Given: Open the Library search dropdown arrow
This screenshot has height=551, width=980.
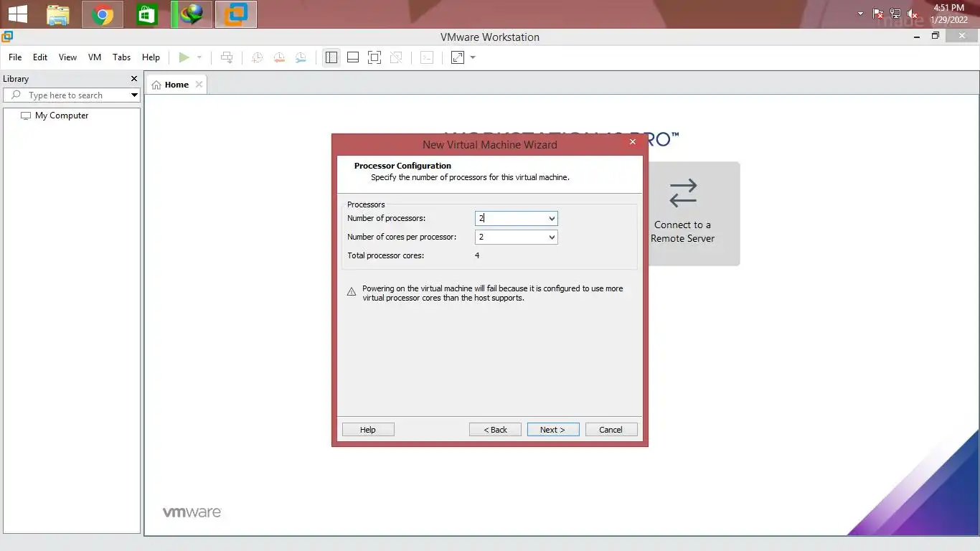Looking at the screenshot, I should 133,95.
